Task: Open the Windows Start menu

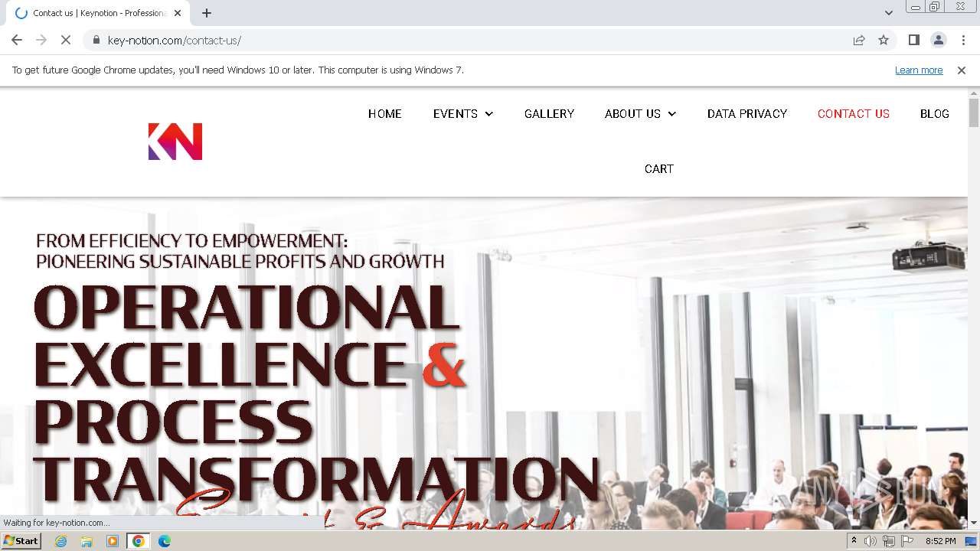Action: (21, 540)
